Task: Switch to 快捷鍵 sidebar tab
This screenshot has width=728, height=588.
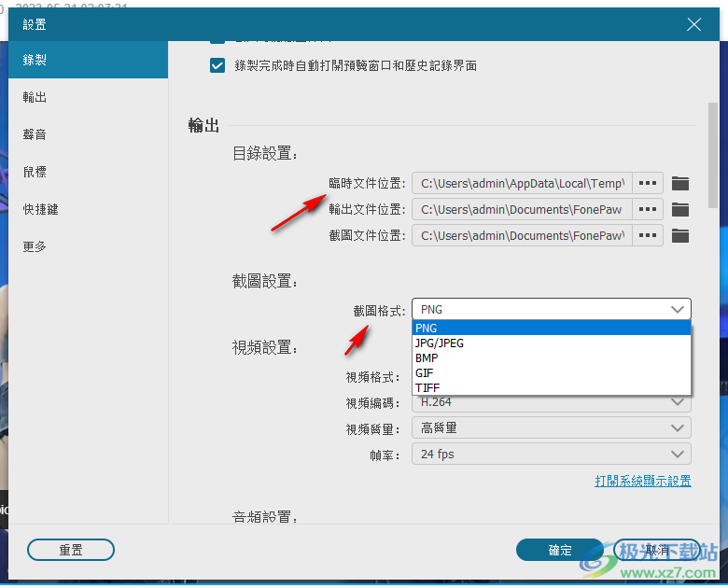Action: point(89,209)
